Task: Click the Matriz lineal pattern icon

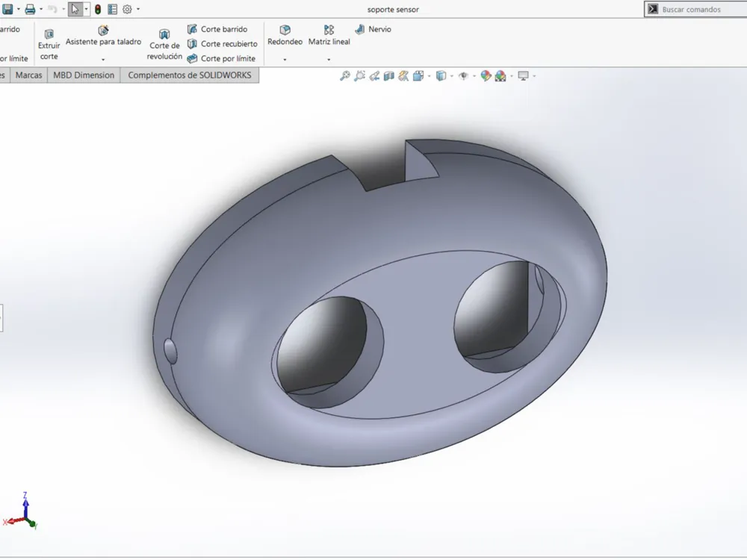Action: (329, 30)
